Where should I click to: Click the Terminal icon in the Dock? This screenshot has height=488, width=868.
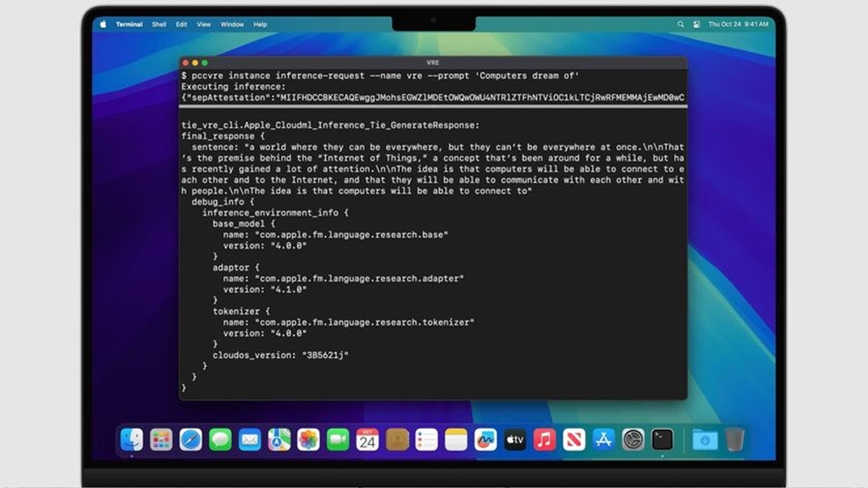coord(663,440)
